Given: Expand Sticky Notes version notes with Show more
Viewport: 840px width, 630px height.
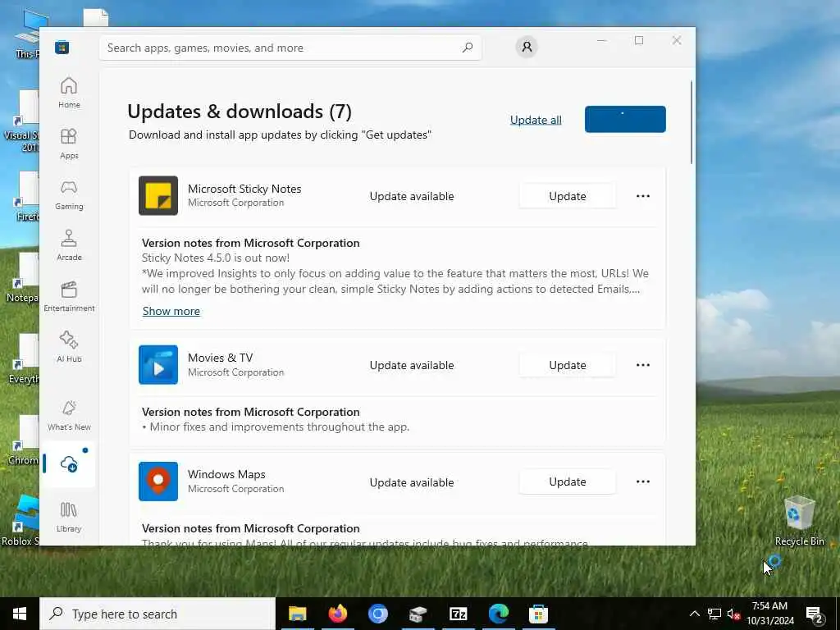Looking at the screenshot, I should (171, 311).
